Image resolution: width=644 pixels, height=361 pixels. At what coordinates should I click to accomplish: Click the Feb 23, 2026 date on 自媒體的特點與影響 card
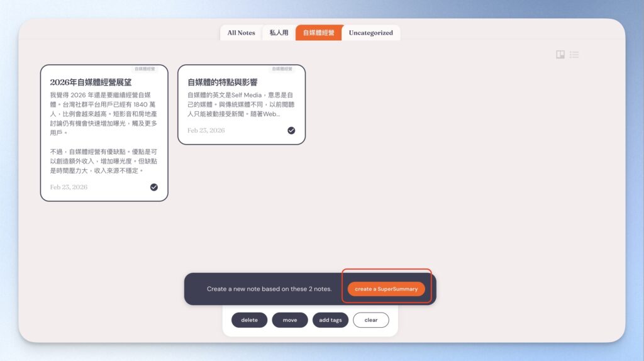click(206, 131)
